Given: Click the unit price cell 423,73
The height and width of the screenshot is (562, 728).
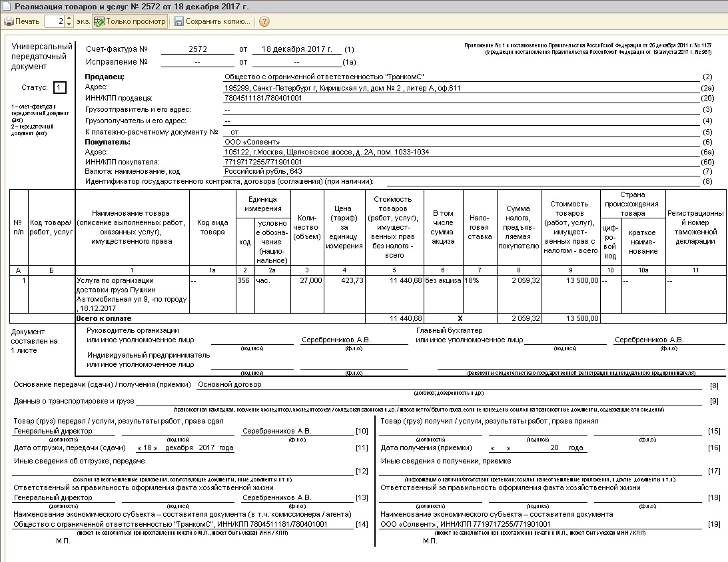Looking at the screenshot, I should (344, 281).
